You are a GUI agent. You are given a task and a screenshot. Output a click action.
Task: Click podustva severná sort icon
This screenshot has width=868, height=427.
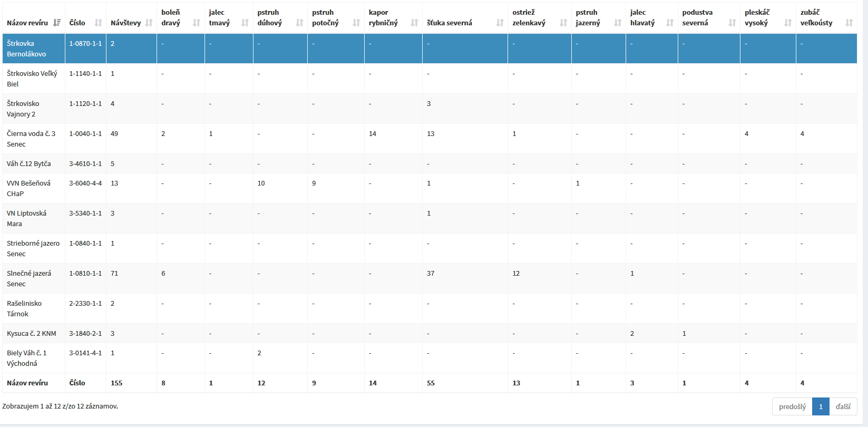point(732,23)
